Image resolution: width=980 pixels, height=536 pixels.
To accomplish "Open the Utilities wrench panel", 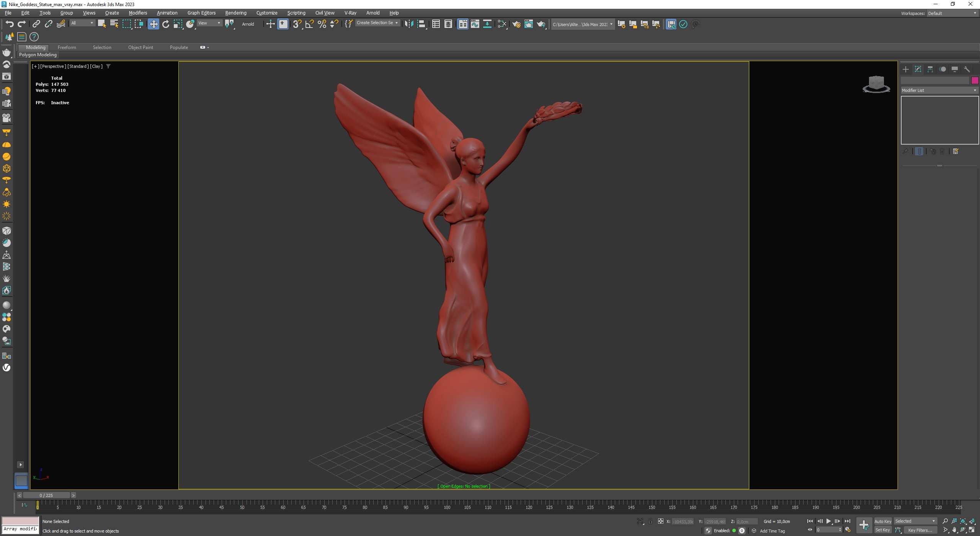I will click(967, 69).
